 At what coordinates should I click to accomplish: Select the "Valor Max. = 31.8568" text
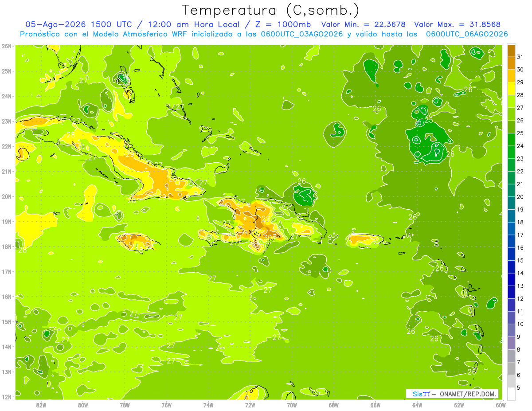(458, 24)
